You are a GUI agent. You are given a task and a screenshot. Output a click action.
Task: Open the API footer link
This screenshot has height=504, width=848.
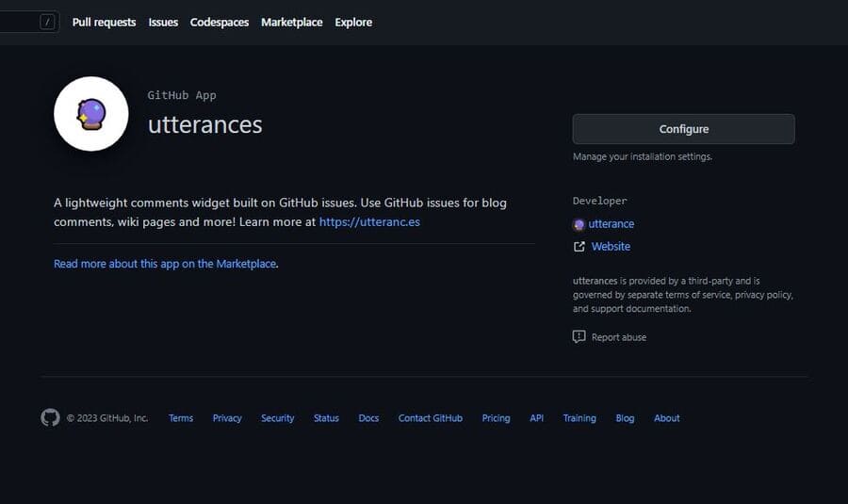click(536, 418)
